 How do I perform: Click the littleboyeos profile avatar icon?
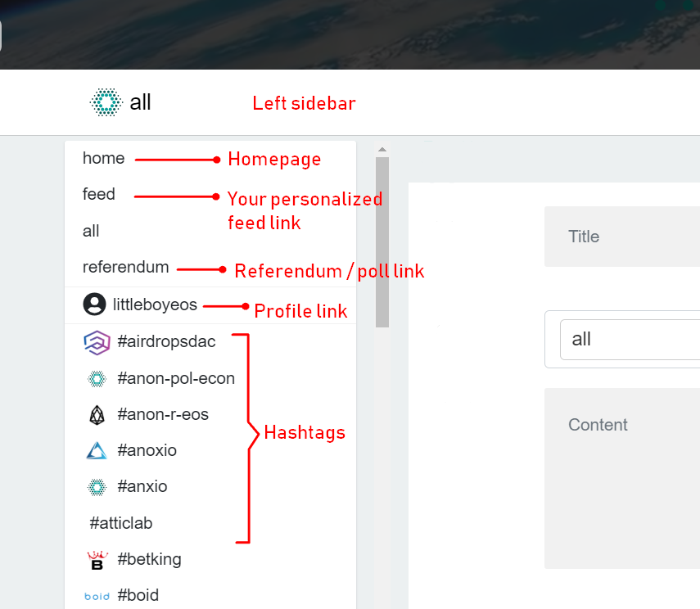tap(94, 304)
